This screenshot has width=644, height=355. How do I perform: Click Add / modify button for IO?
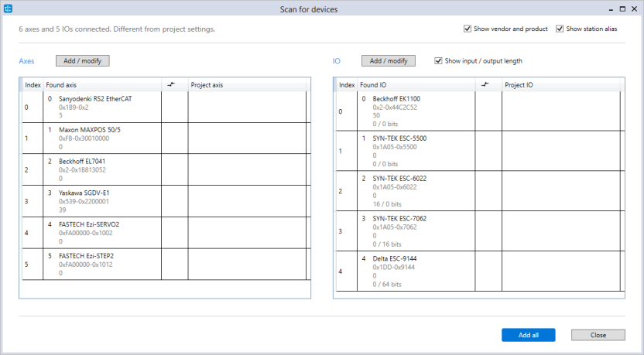point(389,61)
